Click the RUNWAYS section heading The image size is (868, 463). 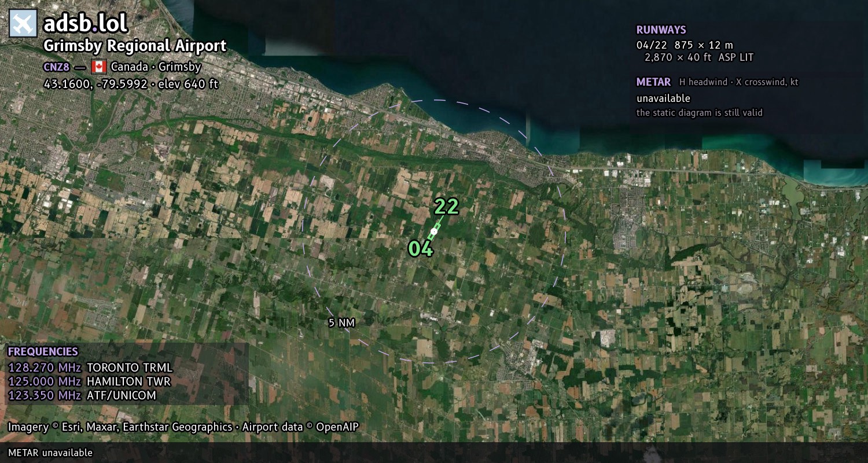(661, 30)
